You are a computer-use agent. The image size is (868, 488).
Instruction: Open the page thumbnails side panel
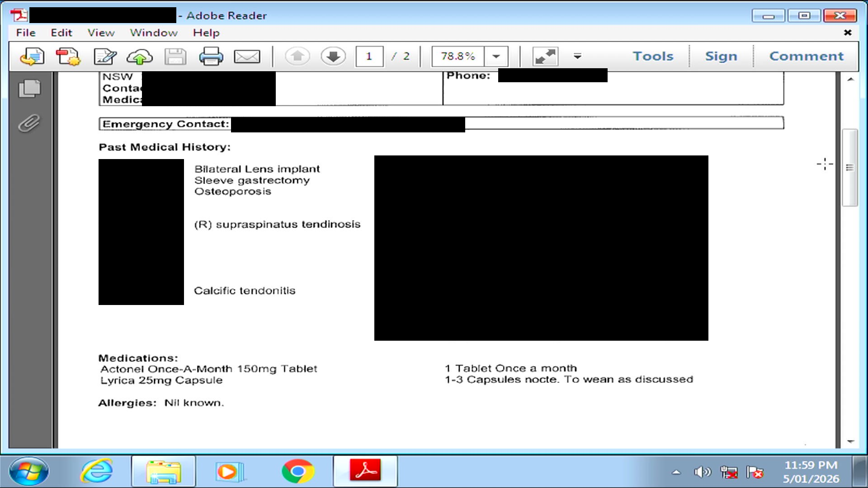point(30,88)
